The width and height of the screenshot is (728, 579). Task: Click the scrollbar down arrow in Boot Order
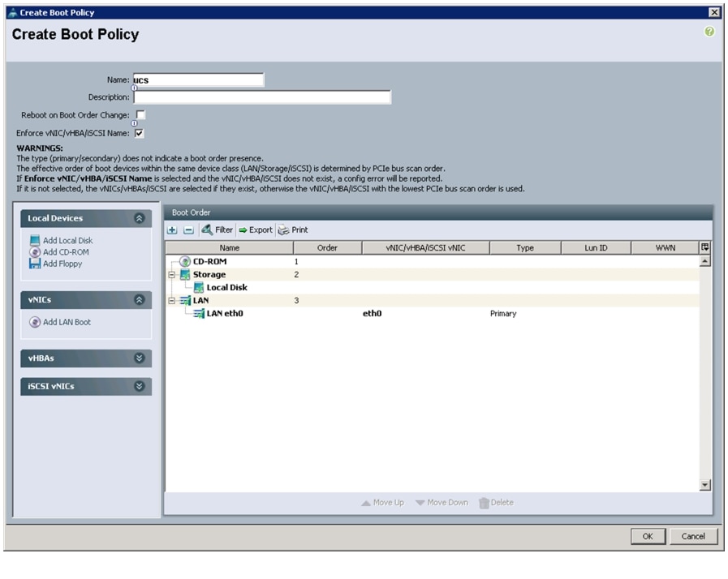(x=704, y=485)
